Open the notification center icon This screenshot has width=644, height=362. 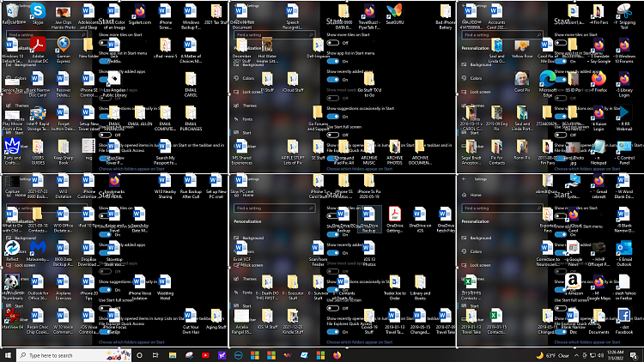pos(635,355)
